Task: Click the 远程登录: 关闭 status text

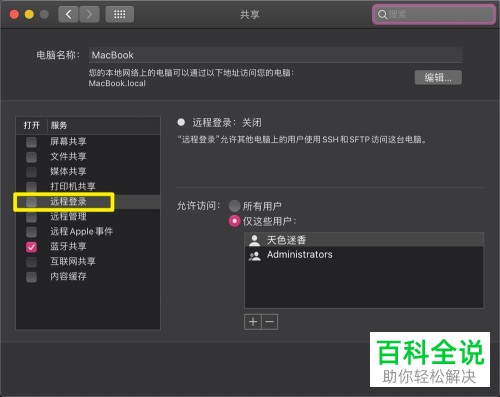Action: coord(227,123)
